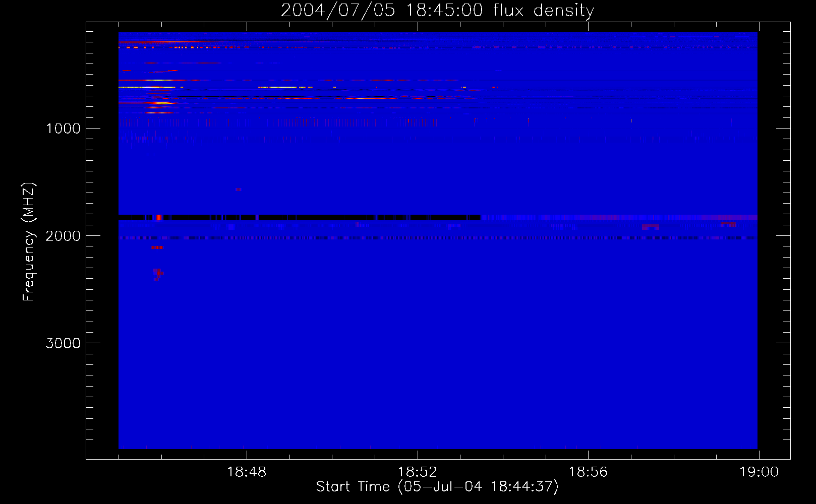Click the "Frequency (MHZ)" axis label
This screenshot has height=504, width=816.
(x=29, y=242)
